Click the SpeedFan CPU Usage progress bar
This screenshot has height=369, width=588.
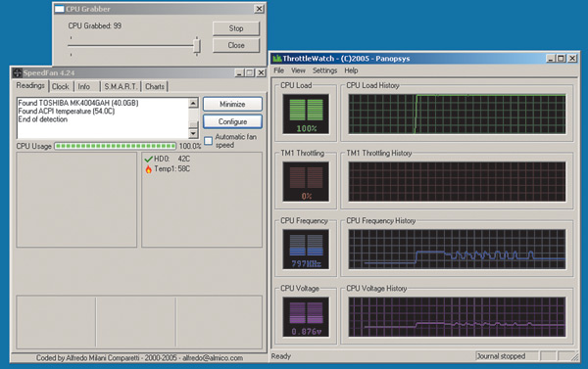115,146
